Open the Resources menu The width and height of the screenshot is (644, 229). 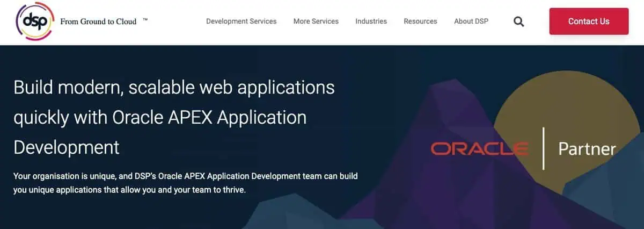tap(420, 22)
